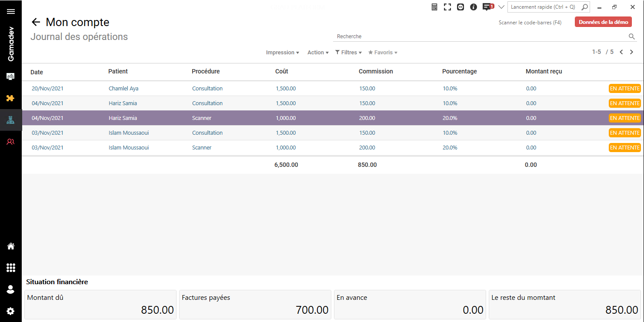Click the back arrow beside Mon compte
644x322 pixels.
point(36,22)
